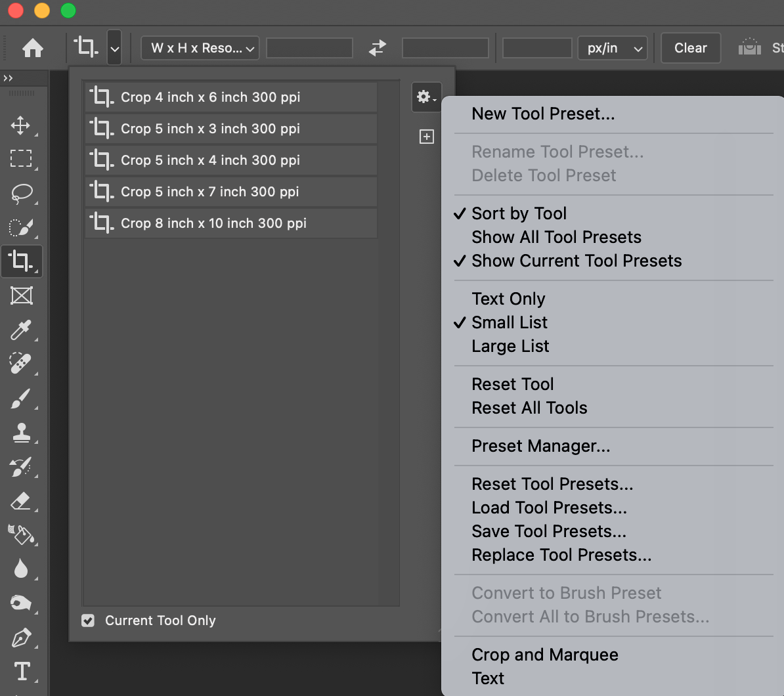Swap width and height values
Viewport: 784px width, 696px height.
click(378, 48)
